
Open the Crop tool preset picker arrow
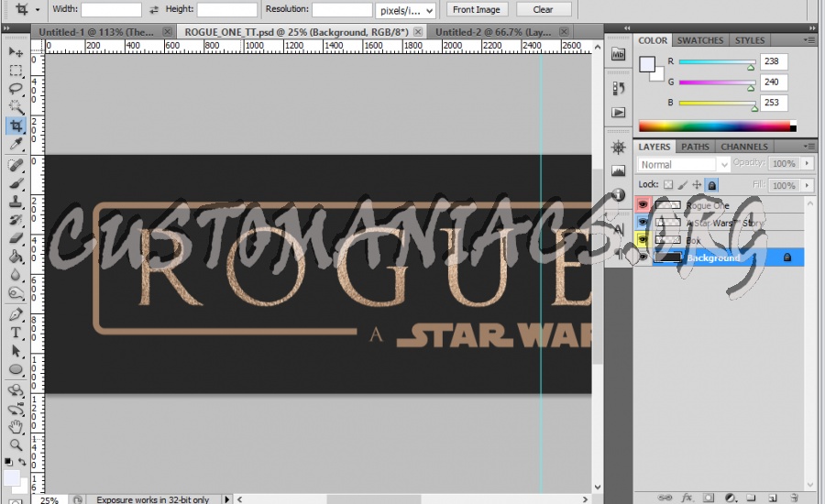[x=38, y=9]
